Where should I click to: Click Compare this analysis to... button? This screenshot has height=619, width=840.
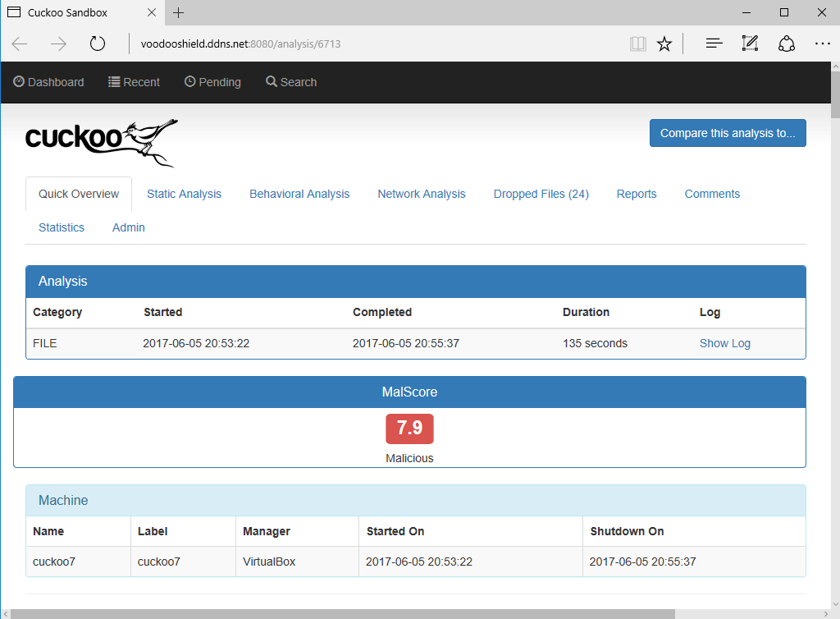728,133
